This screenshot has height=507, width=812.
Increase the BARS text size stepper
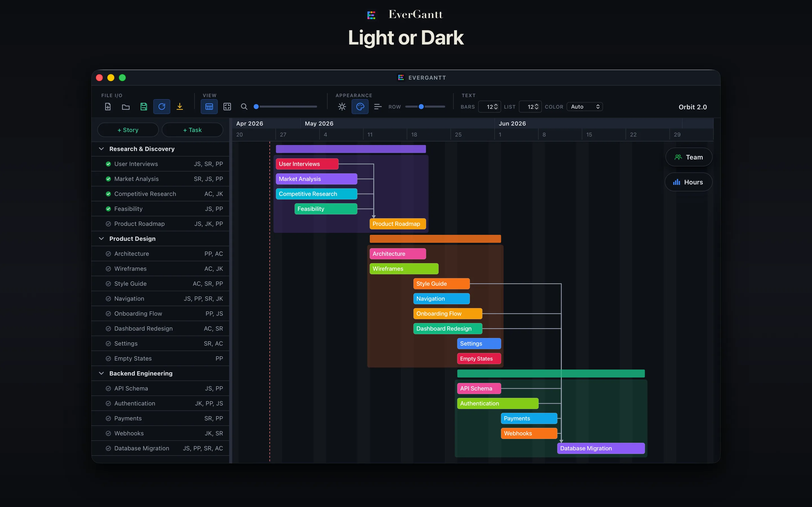(x=496, y=104)
